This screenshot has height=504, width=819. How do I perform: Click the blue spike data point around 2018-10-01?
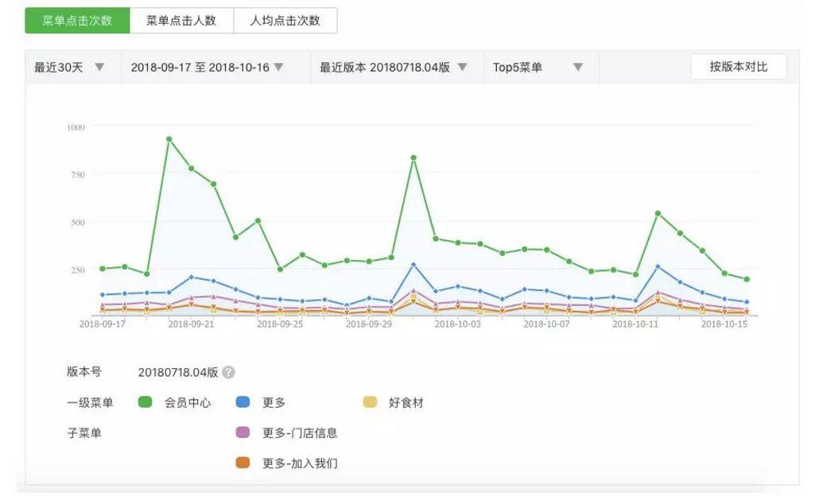click(x=413, y=263)
